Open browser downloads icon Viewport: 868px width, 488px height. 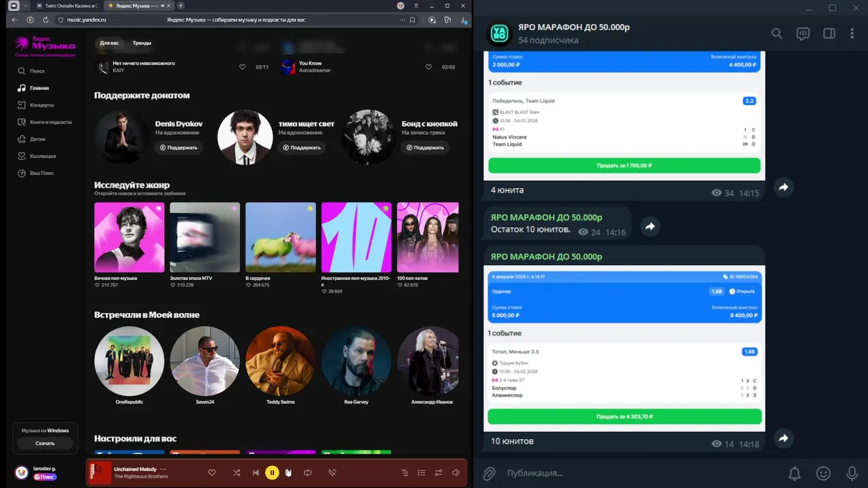click(462, 20)
